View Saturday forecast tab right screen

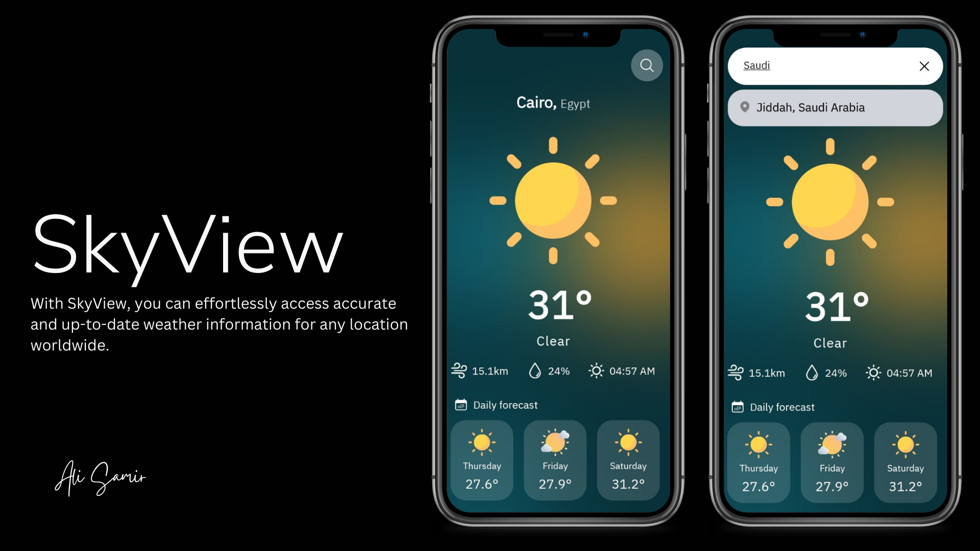pyautogui.click(x=905, y=464)
